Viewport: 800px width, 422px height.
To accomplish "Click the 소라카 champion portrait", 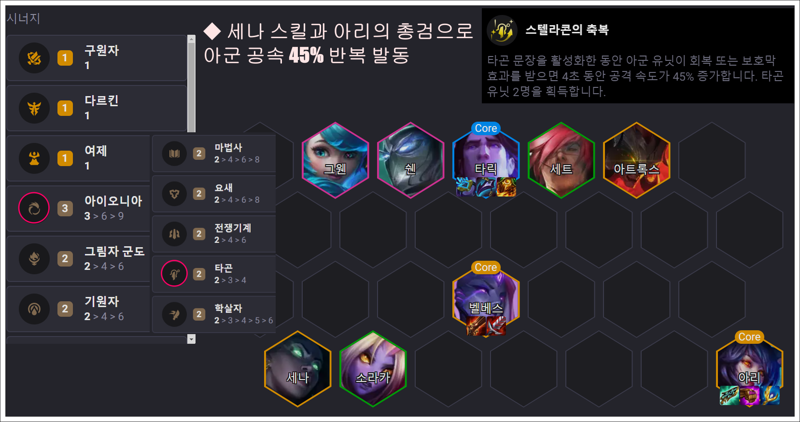I will tap(373, 369).
